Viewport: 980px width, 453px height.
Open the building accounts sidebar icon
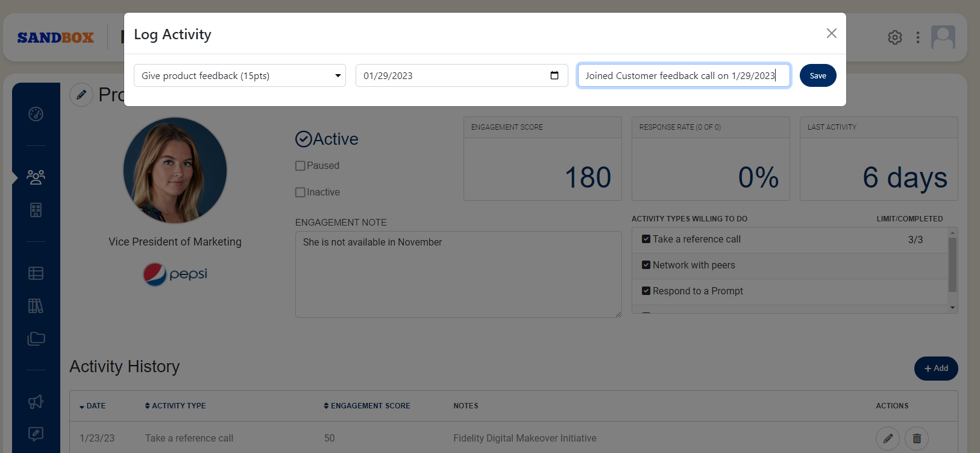pos(36,210)
